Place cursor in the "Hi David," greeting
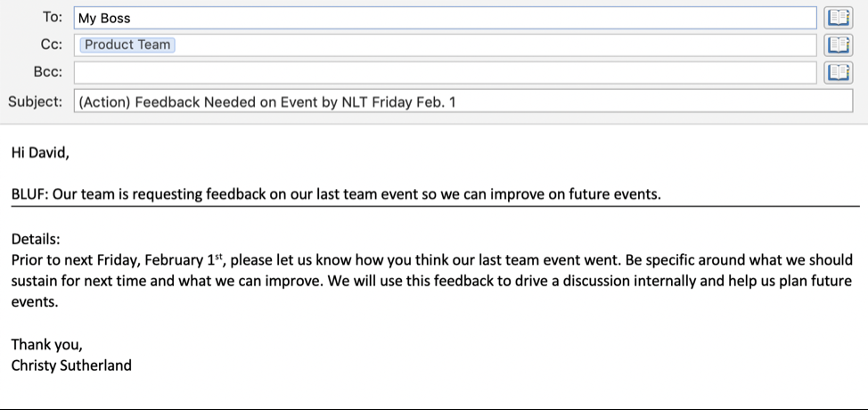The width and height of the screenshot is (868, 410). (x=40, y=152)
